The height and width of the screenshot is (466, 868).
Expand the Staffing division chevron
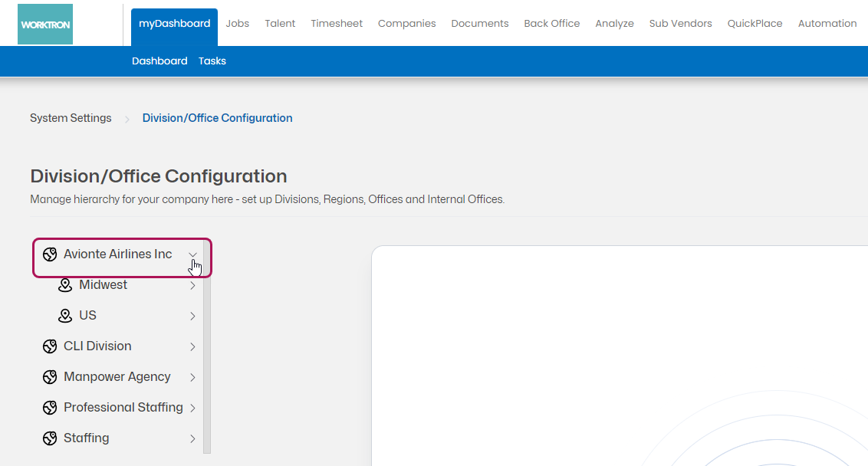(x=192, y=439)
